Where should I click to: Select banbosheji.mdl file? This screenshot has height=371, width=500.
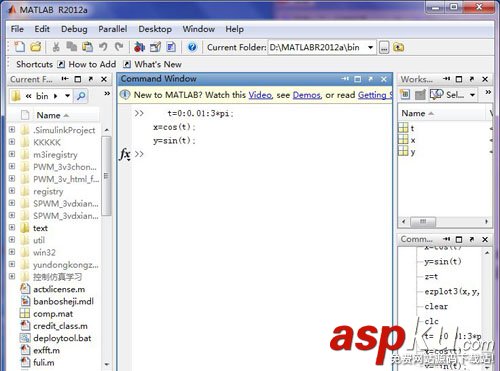pyautogui.click(x=57, y=301)
